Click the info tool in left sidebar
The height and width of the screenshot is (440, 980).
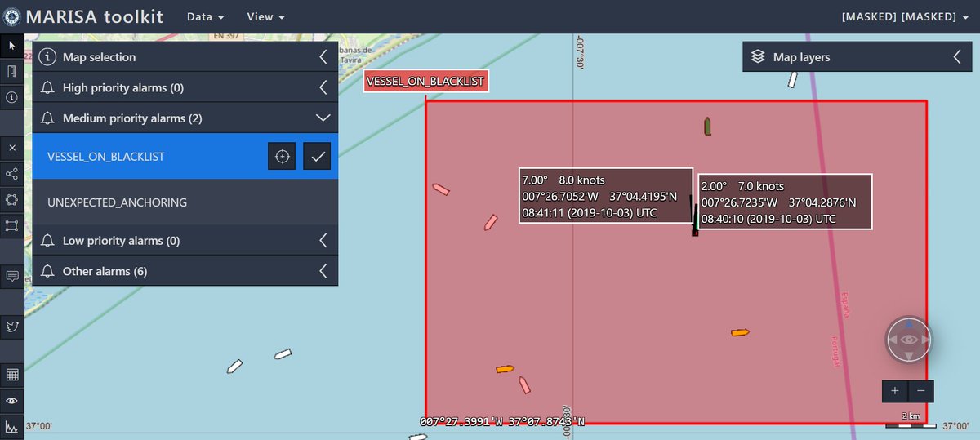[11, 97]
